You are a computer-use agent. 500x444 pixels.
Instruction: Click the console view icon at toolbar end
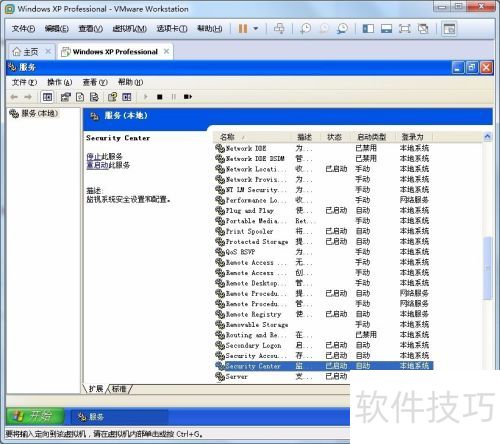(x=449, y=29)
